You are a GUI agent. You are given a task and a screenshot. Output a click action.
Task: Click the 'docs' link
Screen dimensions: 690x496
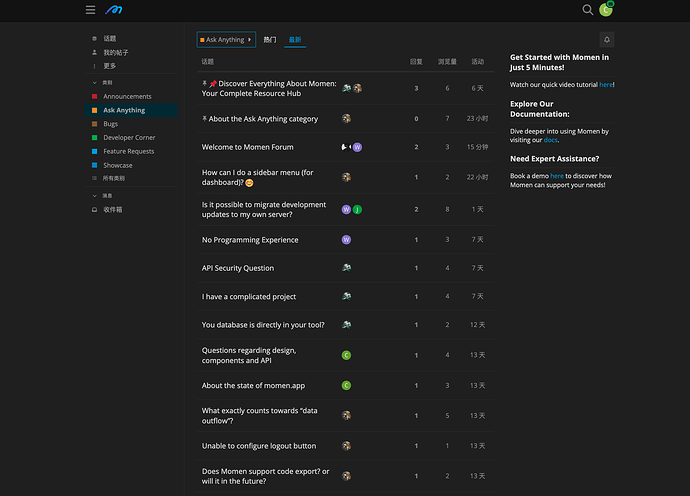551,140
